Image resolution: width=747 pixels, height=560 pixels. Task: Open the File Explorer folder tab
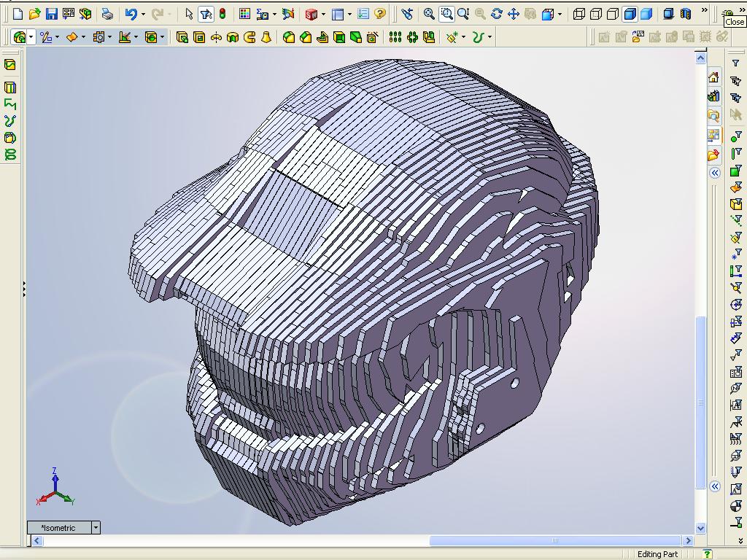coord(713,155)
